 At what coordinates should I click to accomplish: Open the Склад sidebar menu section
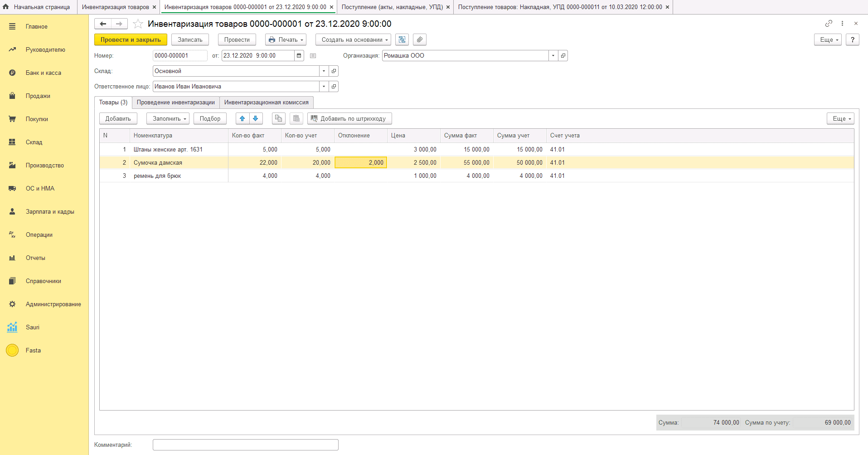34,142
